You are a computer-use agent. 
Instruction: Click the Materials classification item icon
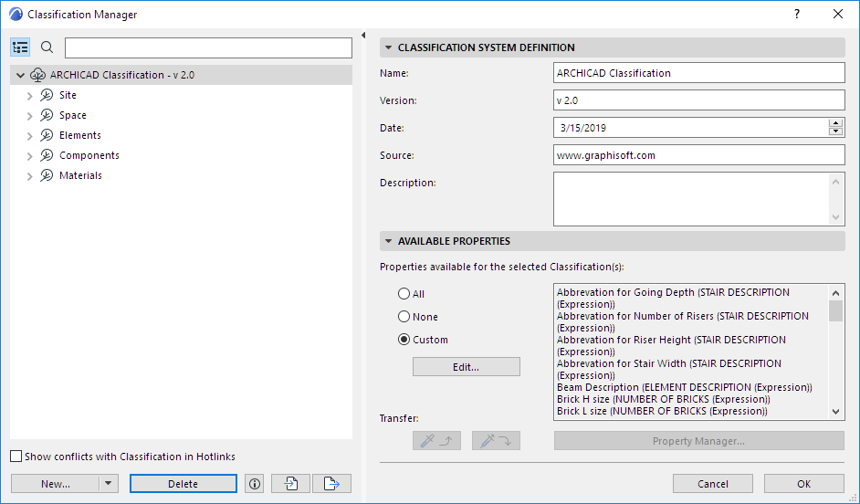(47, 175)
